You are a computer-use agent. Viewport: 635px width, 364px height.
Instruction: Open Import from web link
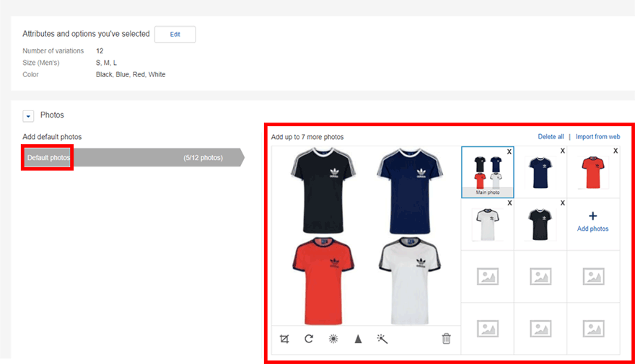597,137
